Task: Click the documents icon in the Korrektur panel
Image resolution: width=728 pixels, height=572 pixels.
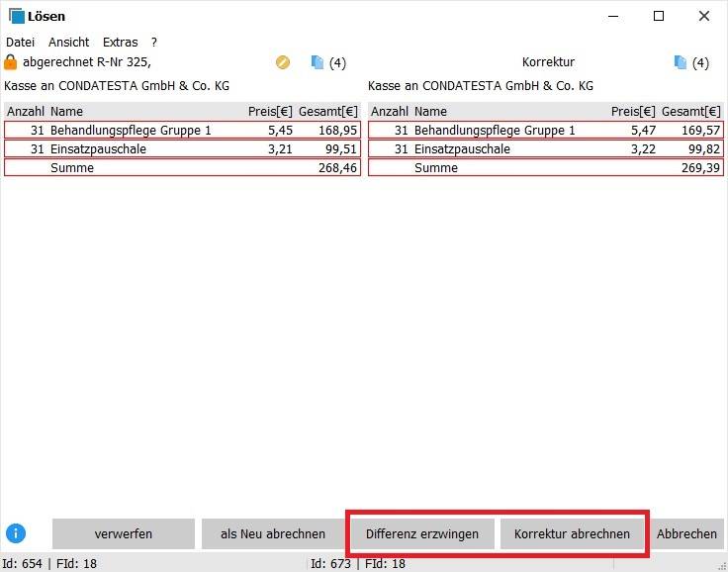Action: pyautogui.click(x=681, y=62)
